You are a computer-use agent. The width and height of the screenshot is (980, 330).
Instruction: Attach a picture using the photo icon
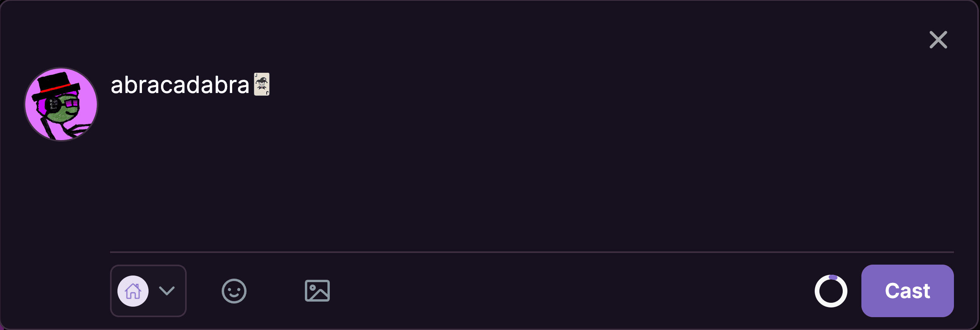[317, 291]
